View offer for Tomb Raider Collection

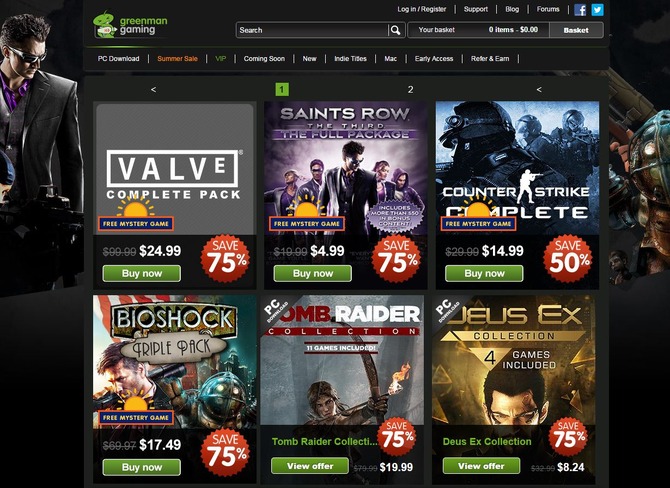coord(310,466)
